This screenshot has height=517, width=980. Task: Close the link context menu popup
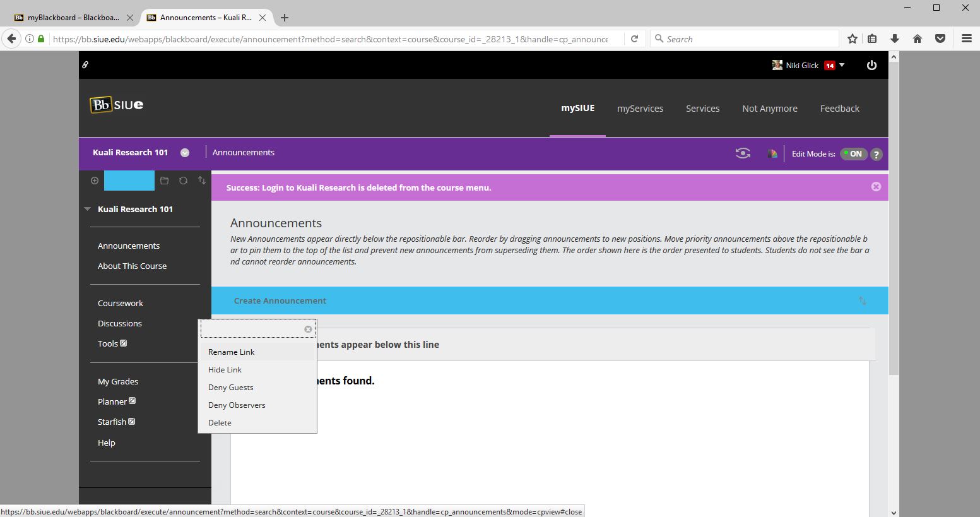[308, 329]
